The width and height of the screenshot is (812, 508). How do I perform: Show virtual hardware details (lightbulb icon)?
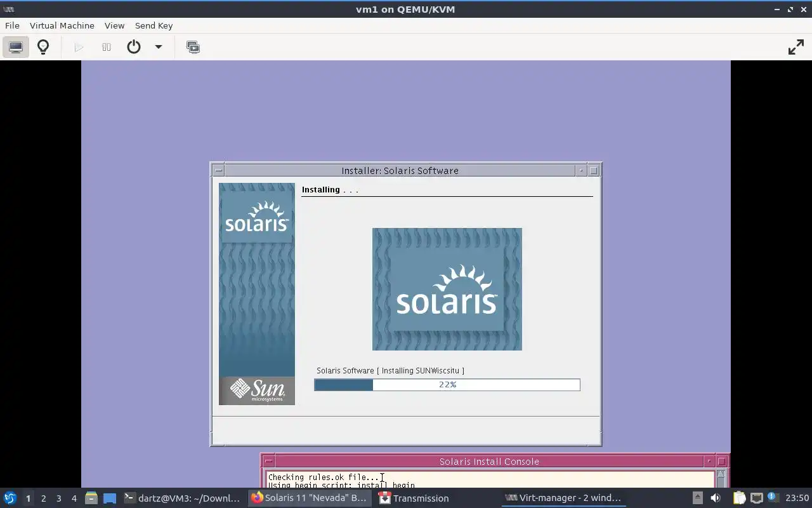point(43,47)
